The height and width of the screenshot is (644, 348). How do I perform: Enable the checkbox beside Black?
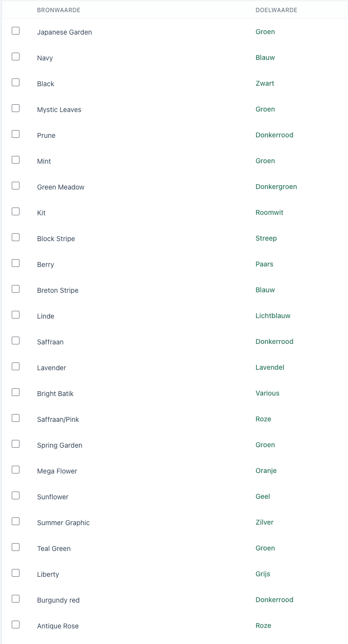coord(16,82)
